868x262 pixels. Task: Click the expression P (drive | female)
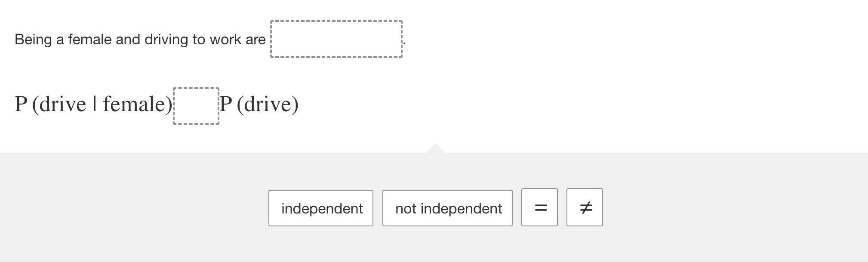92,104
